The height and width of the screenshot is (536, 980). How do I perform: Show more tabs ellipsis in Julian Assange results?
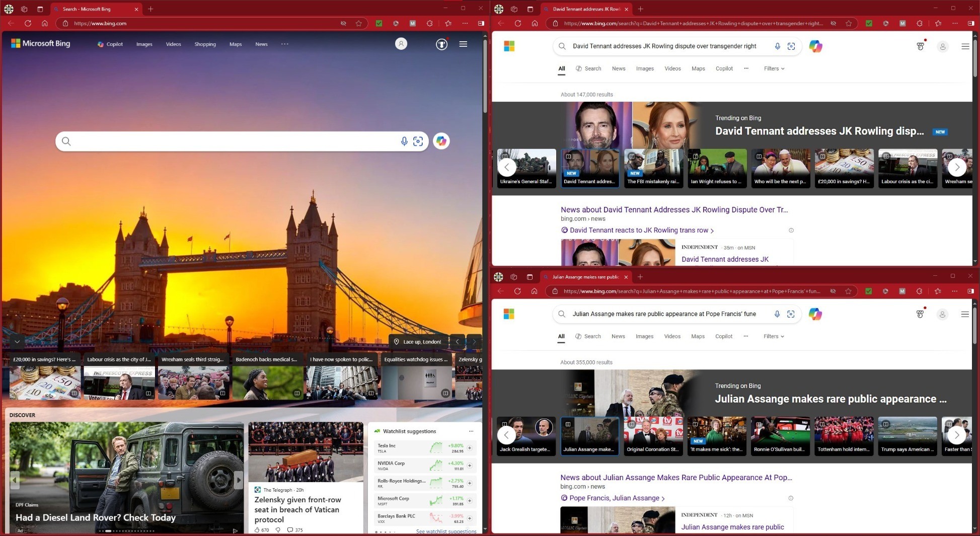click(x=745, y=336)
